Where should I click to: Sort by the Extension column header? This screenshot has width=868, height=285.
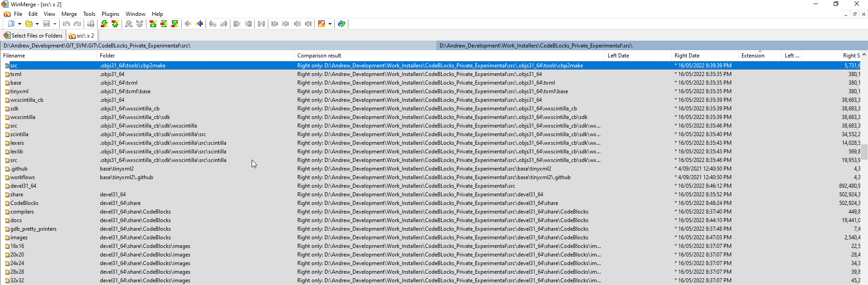760,56
